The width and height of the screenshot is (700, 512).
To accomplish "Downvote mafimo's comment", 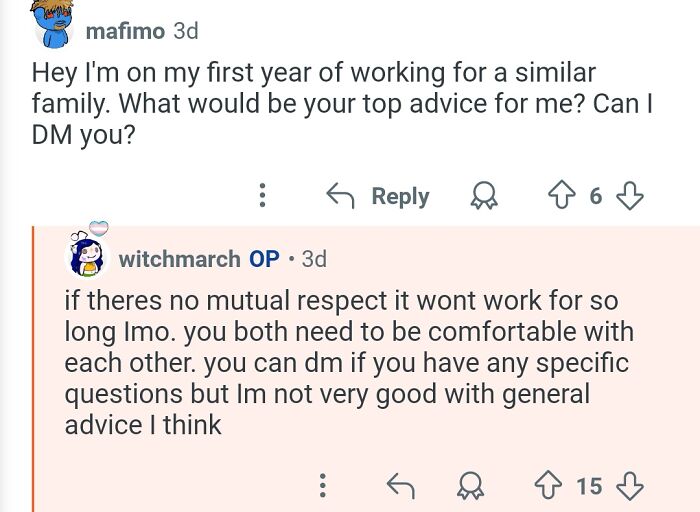I will [x=628, y=196].
